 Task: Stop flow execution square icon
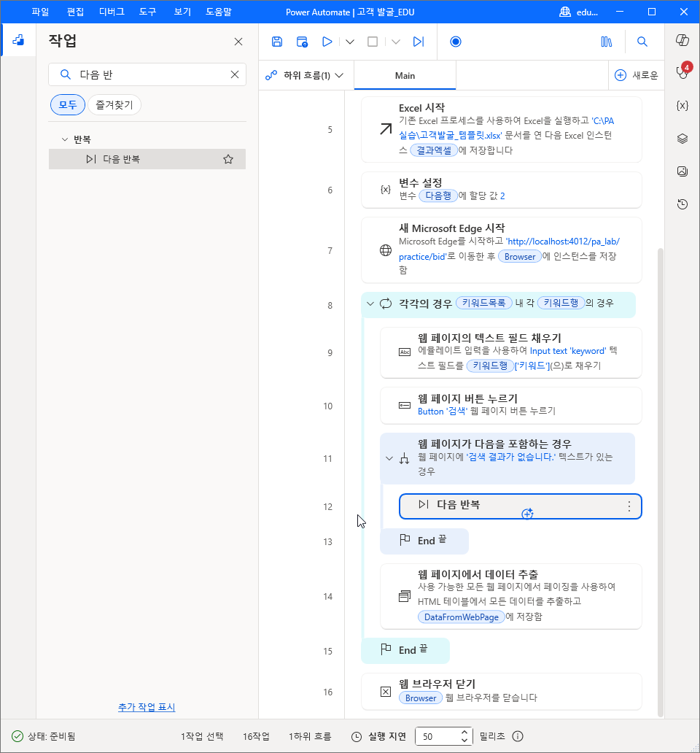click(373, 42)
